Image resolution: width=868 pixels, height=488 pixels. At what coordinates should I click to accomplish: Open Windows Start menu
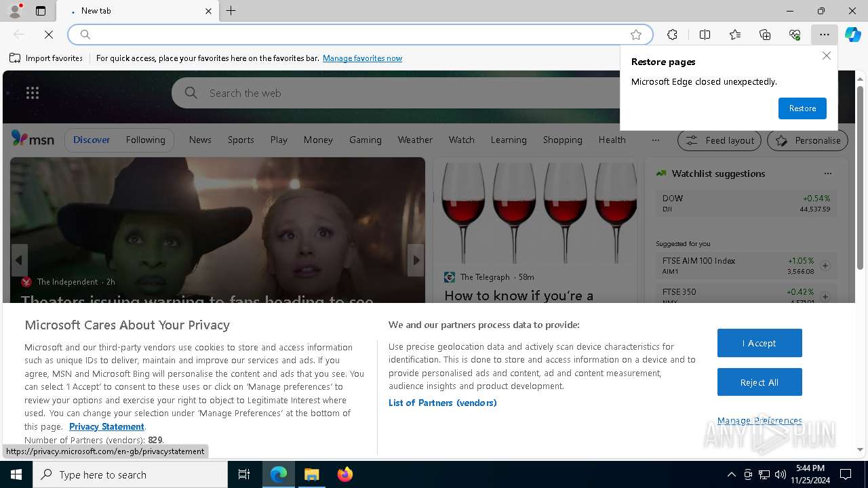tap(16, 474)
